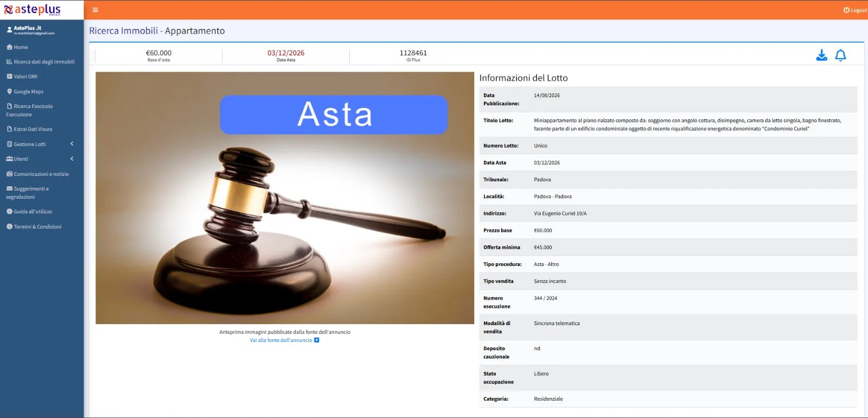Click the Home house icon
Viewport: 868px width, 418px height.
(x=9, y=47)
